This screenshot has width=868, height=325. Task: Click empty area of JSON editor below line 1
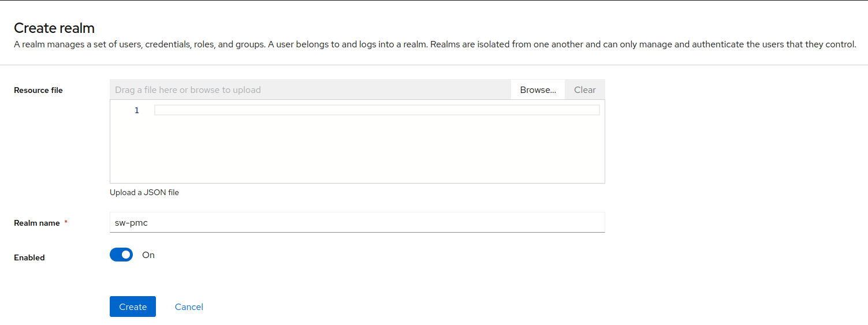(x=357, y=151)
